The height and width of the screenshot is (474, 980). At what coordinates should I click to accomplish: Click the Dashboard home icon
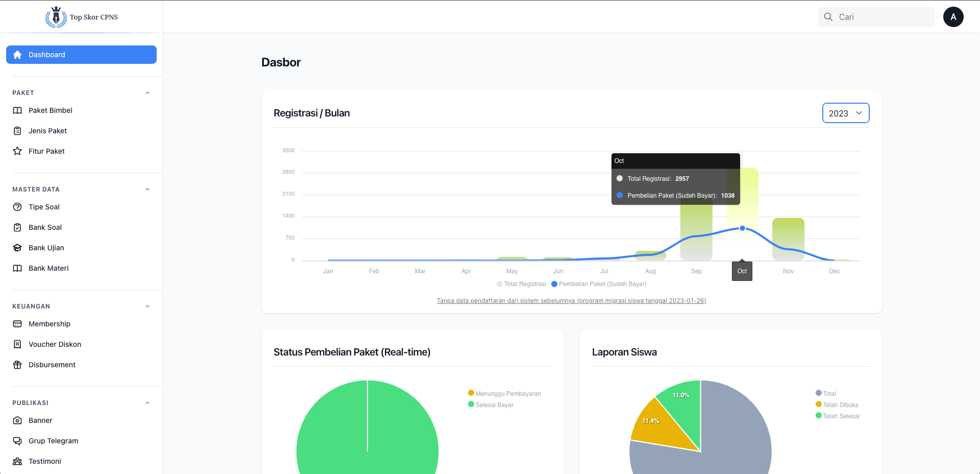point(17,55)
